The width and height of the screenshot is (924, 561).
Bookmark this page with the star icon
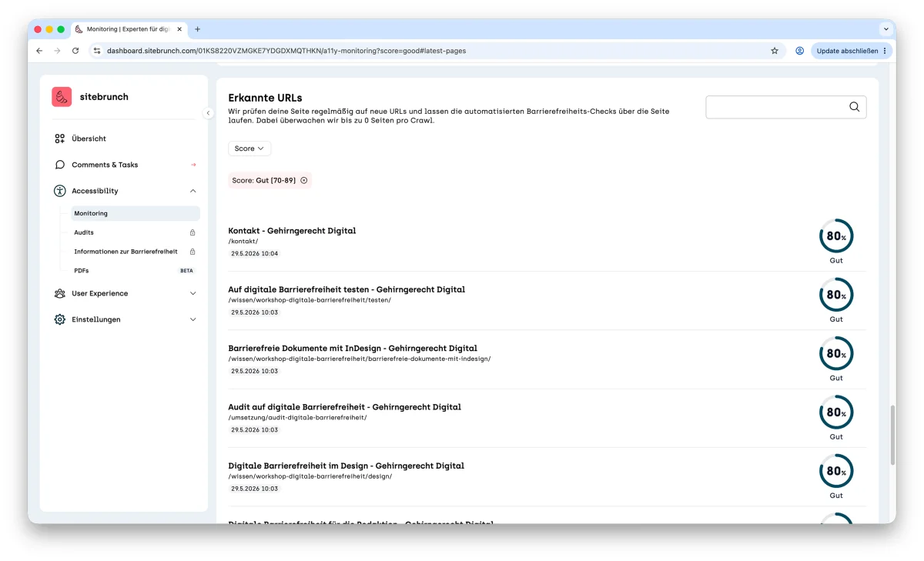coord(775,51)
